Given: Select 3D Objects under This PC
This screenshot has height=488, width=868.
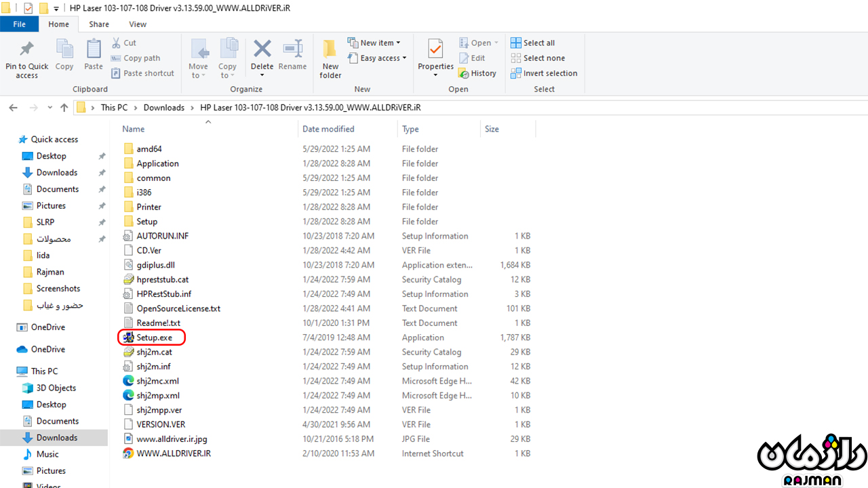Looking at the screenshot, I should point(56,388).
